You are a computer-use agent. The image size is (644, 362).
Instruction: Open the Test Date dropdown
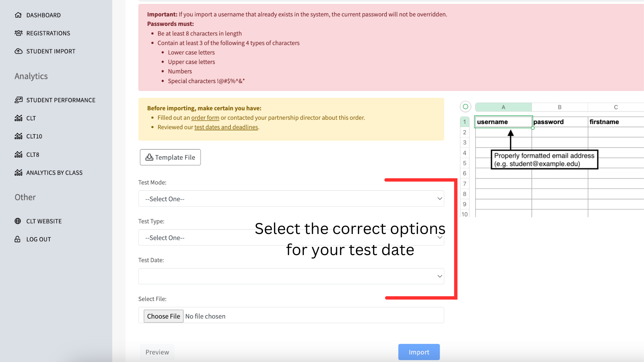tap(291, 276)
